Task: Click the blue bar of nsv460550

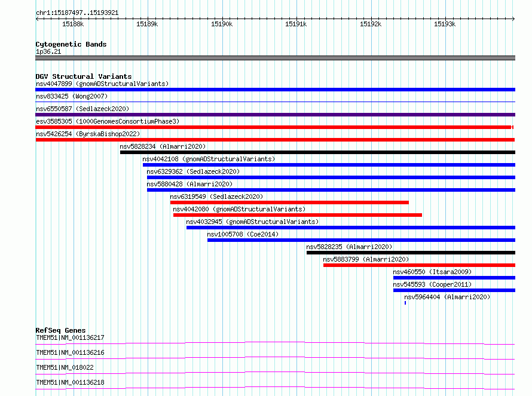Action: click(454, 278)
